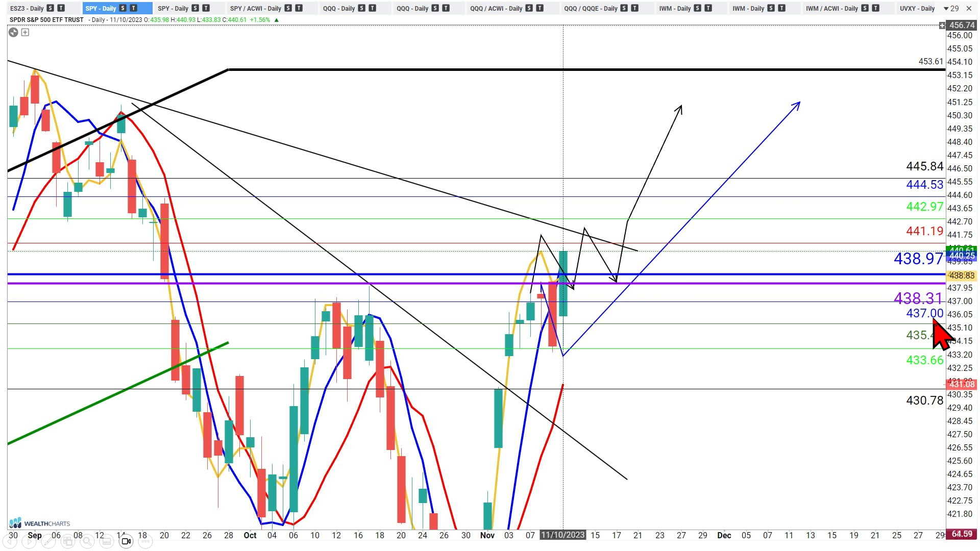The height and width of the screenshot is (551, 980).
Task: Click the S icon on IWM / ACWI tab
Action: coord(865,8)
